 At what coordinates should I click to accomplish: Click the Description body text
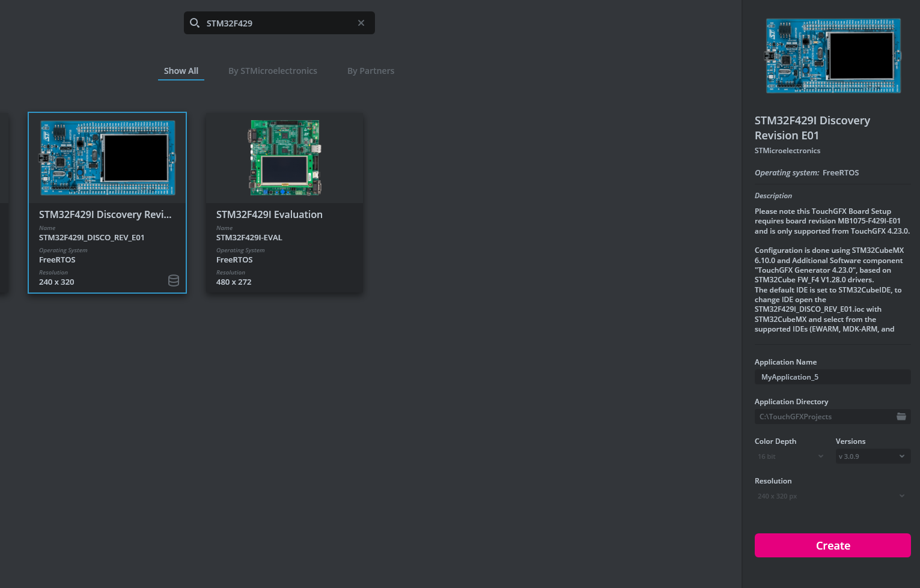(x=832, y=270)
